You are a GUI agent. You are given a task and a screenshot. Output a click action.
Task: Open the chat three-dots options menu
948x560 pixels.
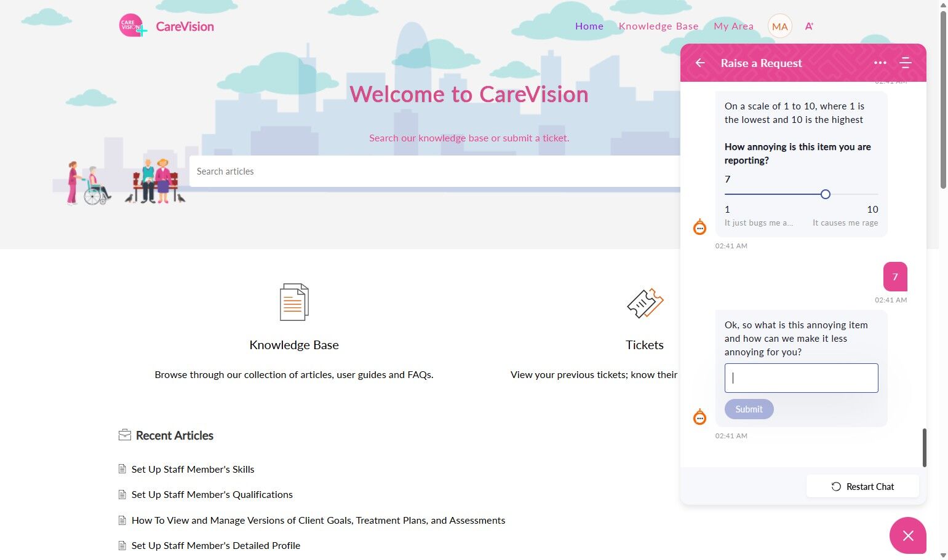880,63
